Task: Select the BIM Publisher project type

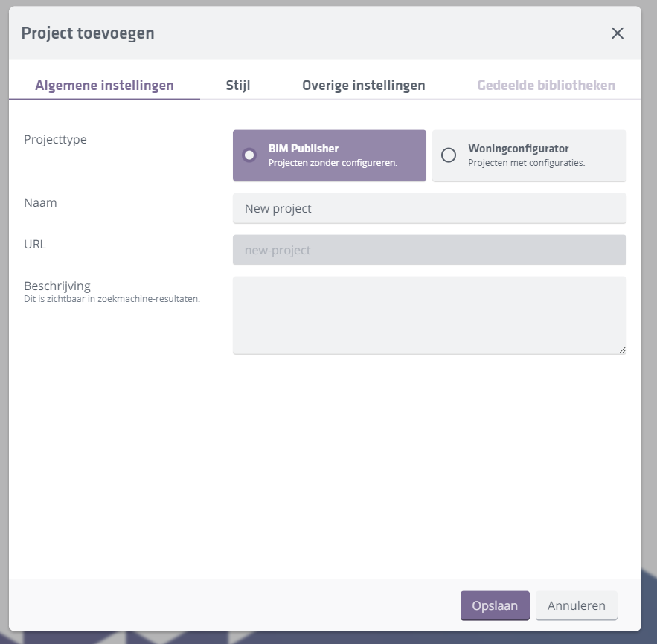Action: point(330,155)
